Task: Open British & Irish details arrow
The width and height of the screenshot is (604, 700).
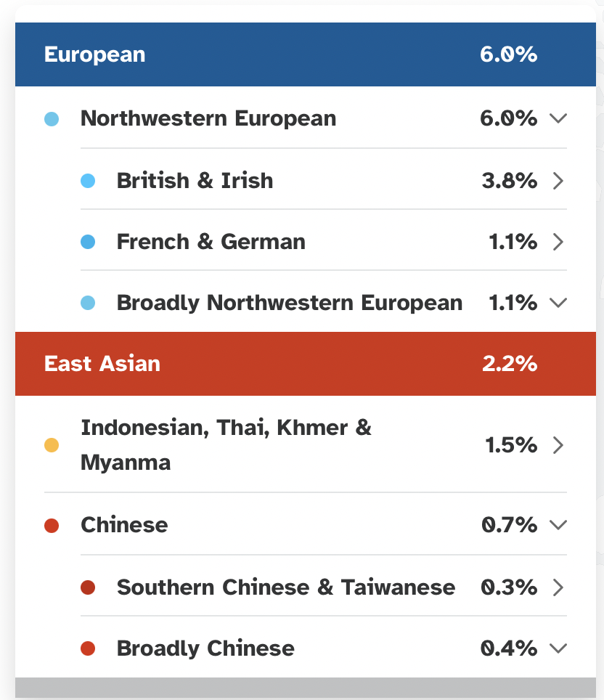Action: [x=558, y=181]
